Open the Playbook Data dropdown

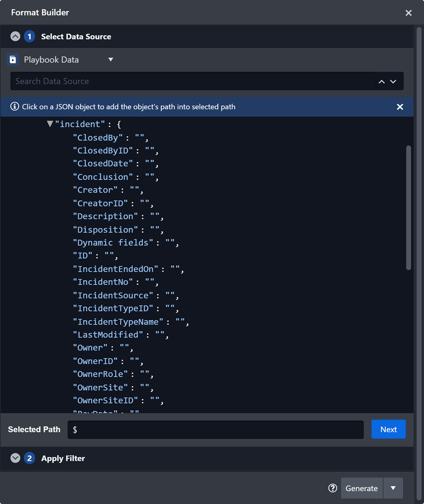(x=111, y=60)
